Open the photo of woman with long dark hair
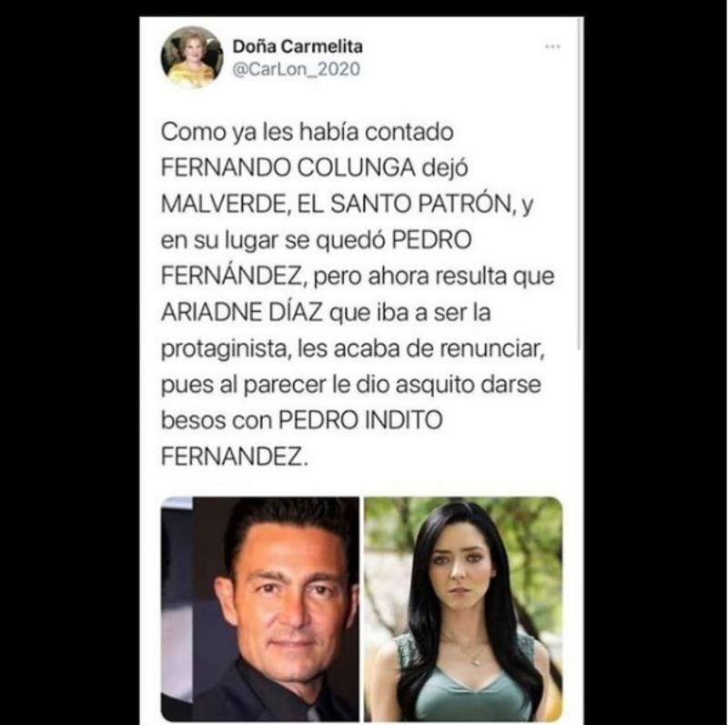728x725 pixels. (x=463, y=609)
